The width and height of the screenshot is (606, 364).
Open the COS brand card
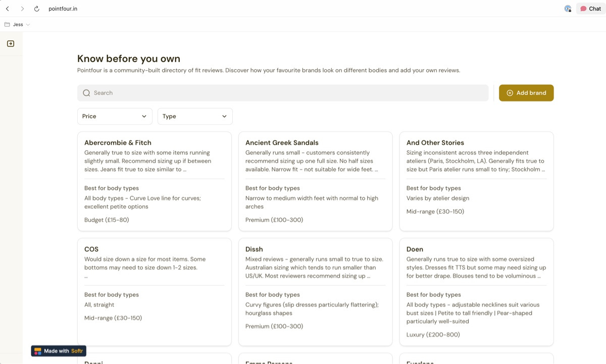pos(155,292)
